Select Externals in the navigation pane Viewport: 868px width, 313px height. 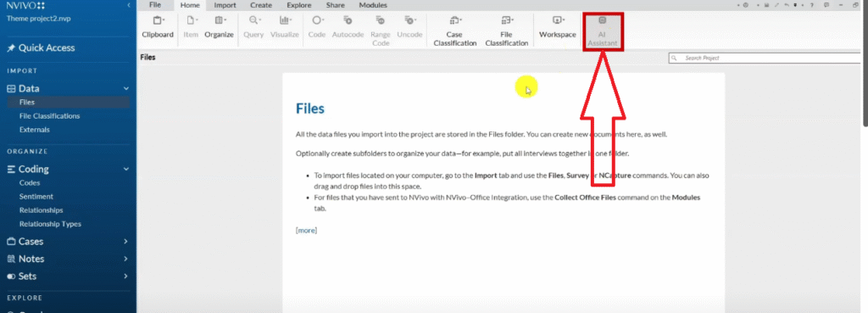point(34,130)
